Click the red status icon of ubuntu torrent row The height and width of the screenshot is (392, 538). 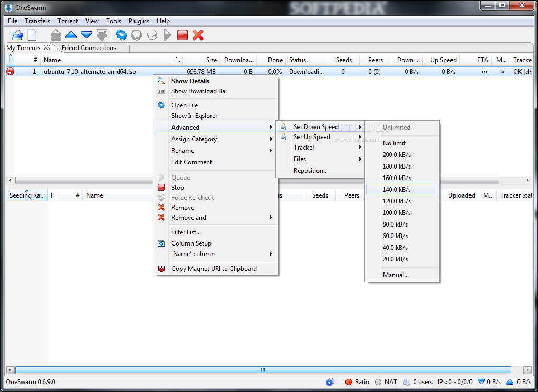pos(11,72)
